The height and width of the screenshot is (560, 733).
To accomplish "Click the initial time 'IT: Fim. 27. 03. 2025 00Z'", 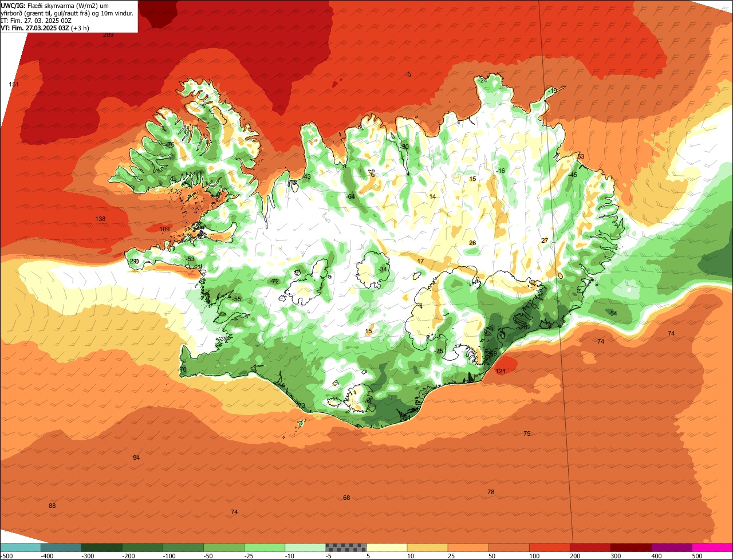I will coord(36,20).
